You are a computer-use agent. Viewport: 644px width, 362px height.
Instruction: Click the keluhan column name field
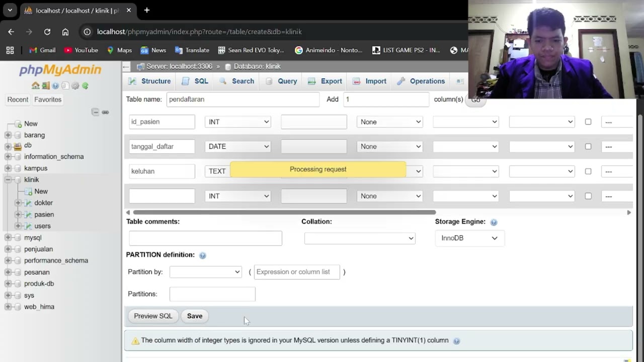click(162, 171)
